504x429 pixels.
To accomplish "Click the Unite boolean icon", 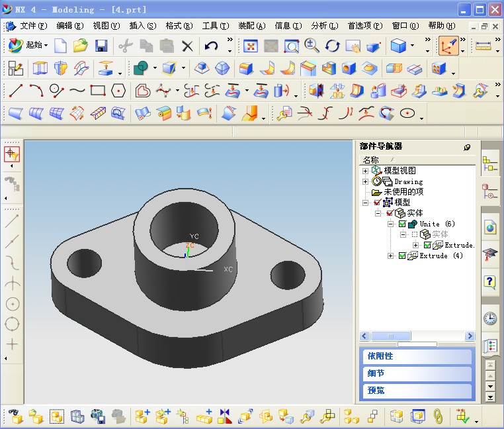I will tap(140, 68).
